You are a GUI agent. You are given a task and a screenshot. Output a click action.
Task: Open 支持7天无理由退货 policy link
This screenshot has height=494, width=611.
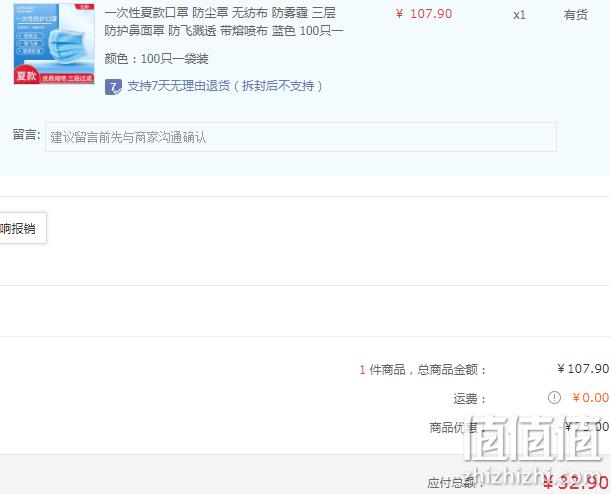point(225,86)
